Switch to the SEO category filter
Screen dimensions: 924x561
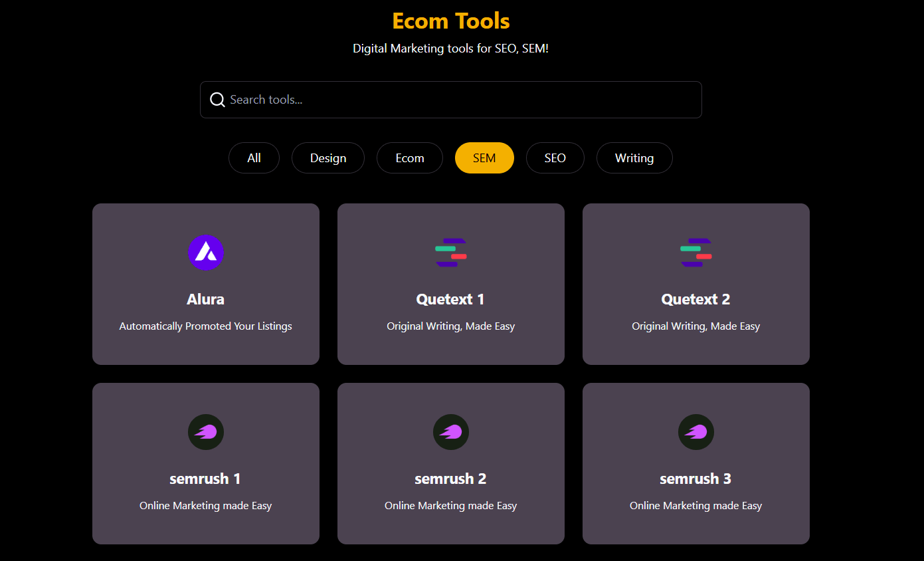[555, 158]
